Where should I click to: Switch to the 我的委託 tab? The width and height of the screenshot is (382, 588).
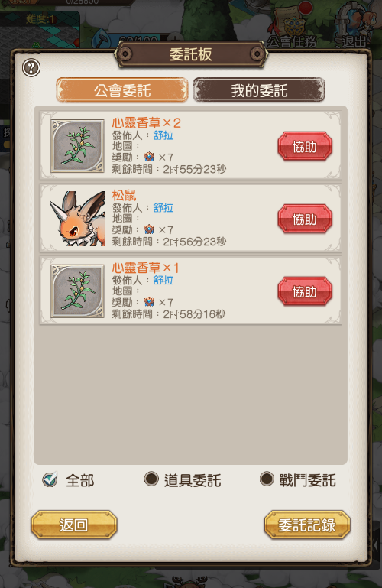(x=259, y=90)
